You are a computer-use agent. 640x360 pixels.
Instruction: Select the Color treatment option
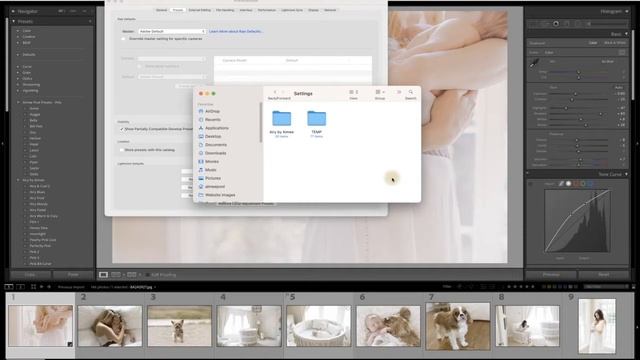click(593, 43)
